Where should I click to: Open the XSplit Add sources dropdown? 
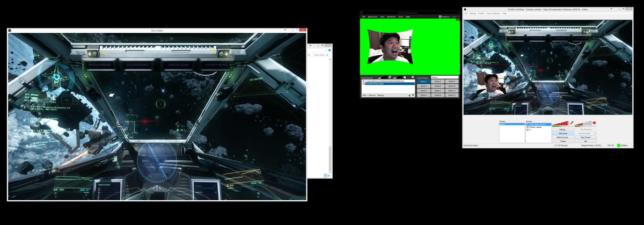[x=365, y=95]
